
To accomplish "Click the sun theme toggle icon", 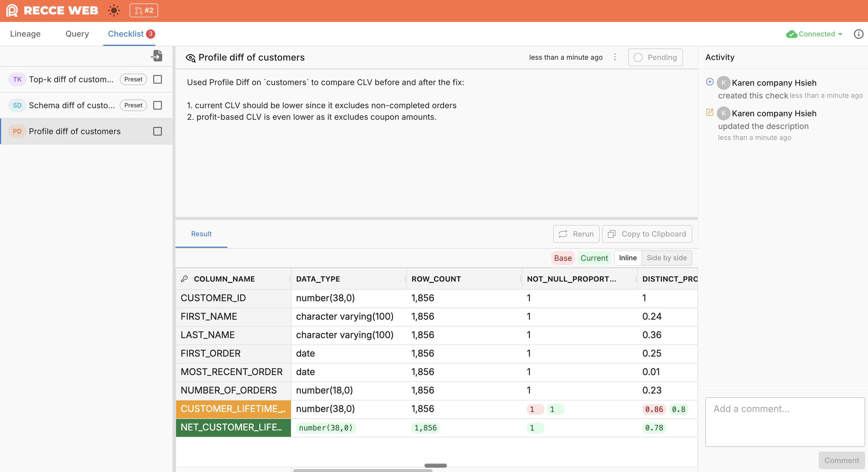I will (x=114, y=10).
